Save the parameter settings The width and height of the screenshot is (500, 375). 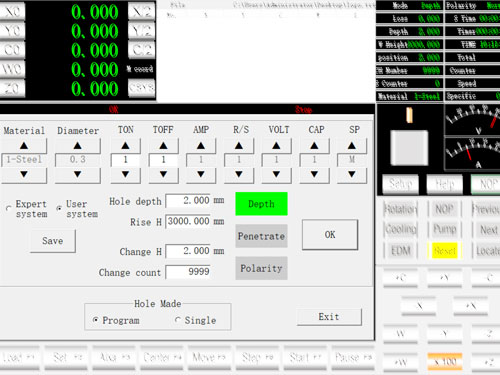tap(53, 241)
